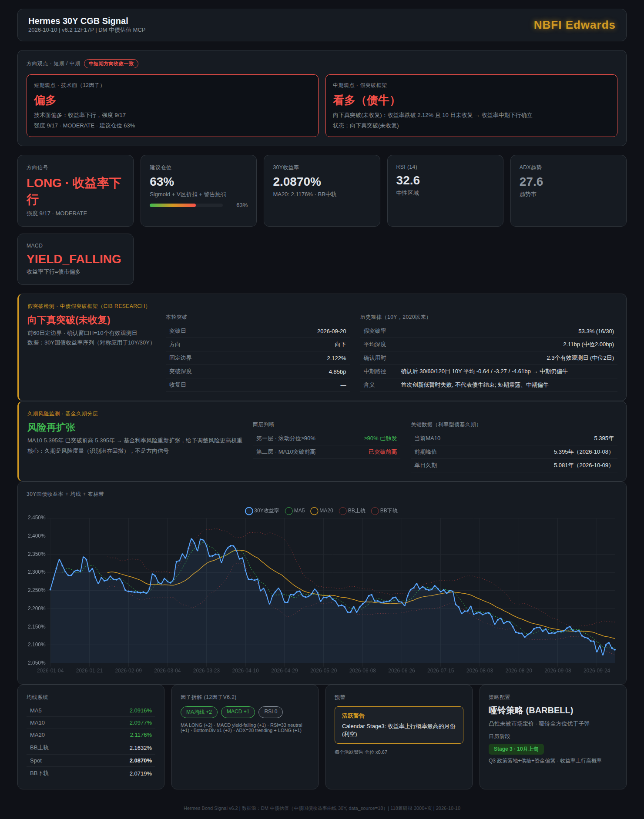The width and height of the screenshot is (644, 819).
Task: Click the 已突破前高 status
Action: 382,452
